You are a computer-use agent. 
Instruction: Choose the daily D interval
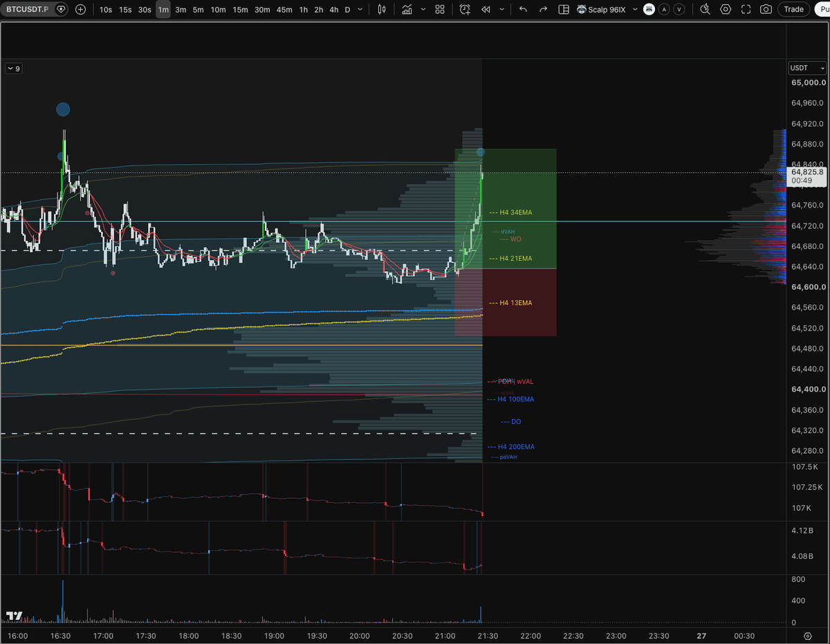pyautogui.click(x=347, y=10)
